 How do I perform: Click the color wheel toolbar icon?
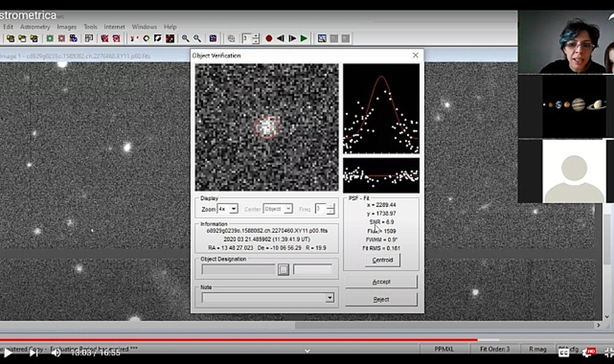click(146, 38)
